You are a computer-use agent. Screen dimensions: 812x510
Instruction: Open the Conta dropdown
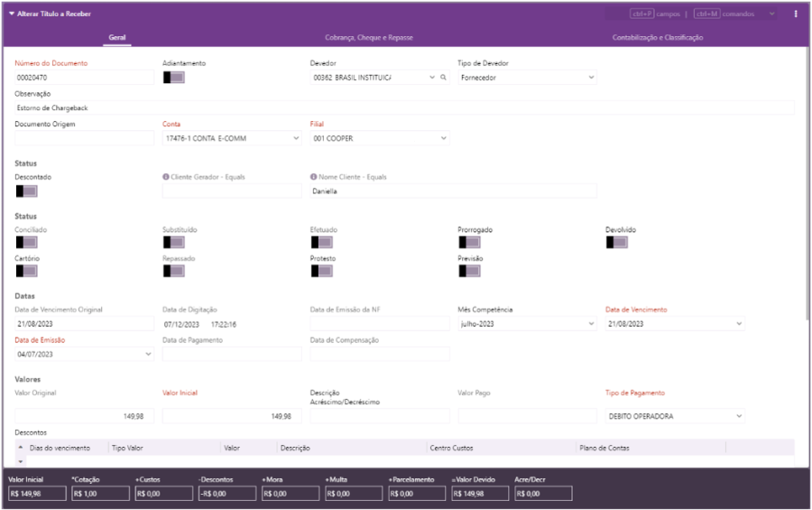pyautogui.click(x=296, y=138)
